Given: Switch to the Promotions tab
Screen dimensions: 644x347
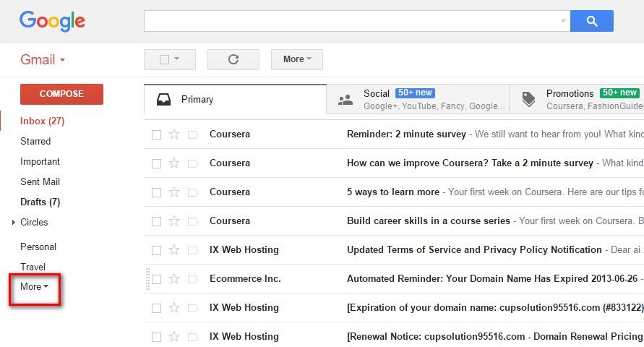Looking at the screenshot, I should click(x=578, y=99).
